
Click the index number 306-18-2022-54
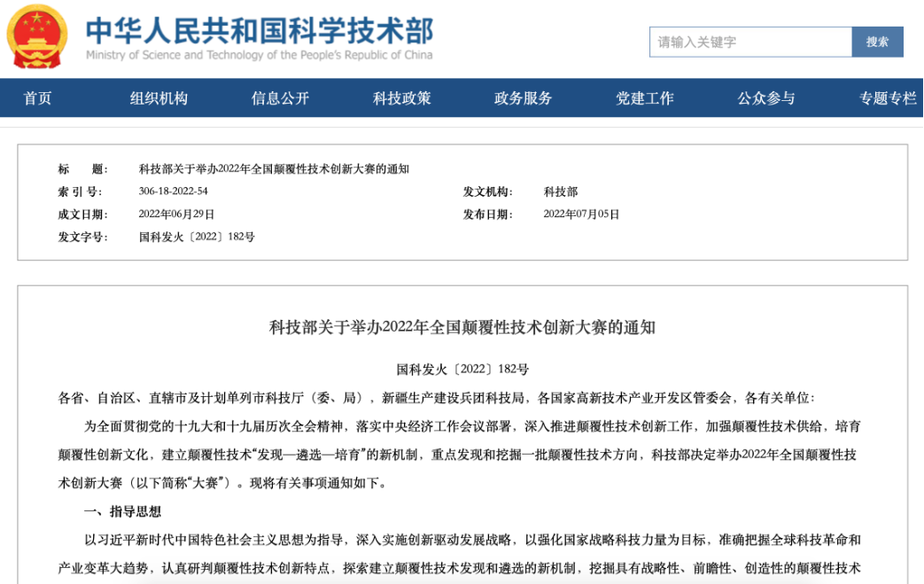tap(173, 191)
